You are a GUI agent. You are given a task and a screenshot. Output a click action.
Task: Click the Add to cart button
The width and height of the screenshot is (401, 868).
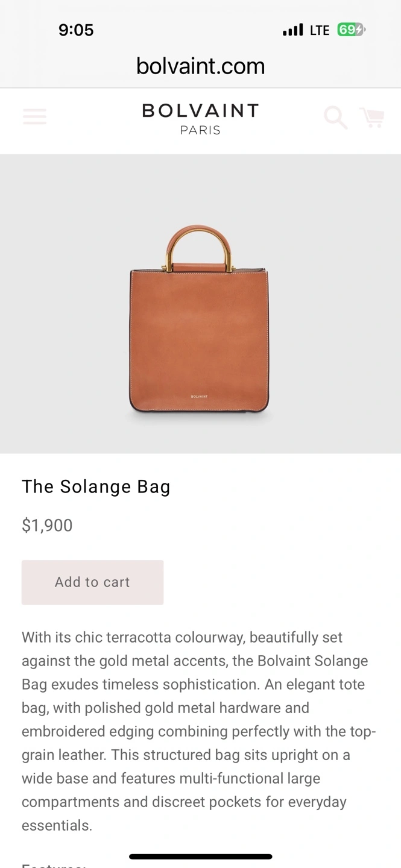click(x=92, y=582)
